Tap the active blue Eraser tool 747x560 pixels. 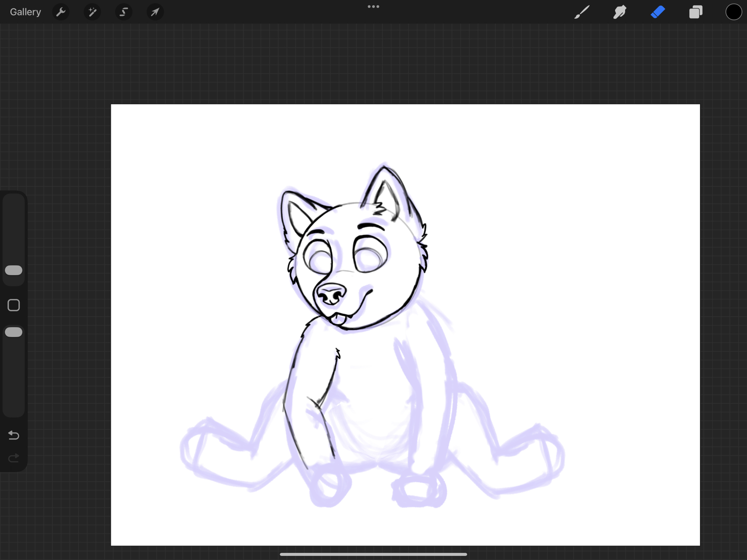tap(658, 12)
